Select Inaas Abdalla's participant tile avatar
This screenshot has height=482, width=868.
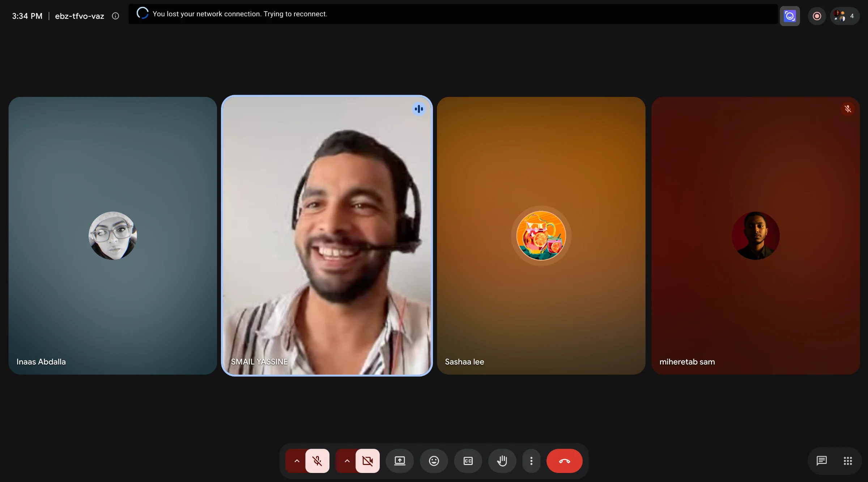point(113,236)
